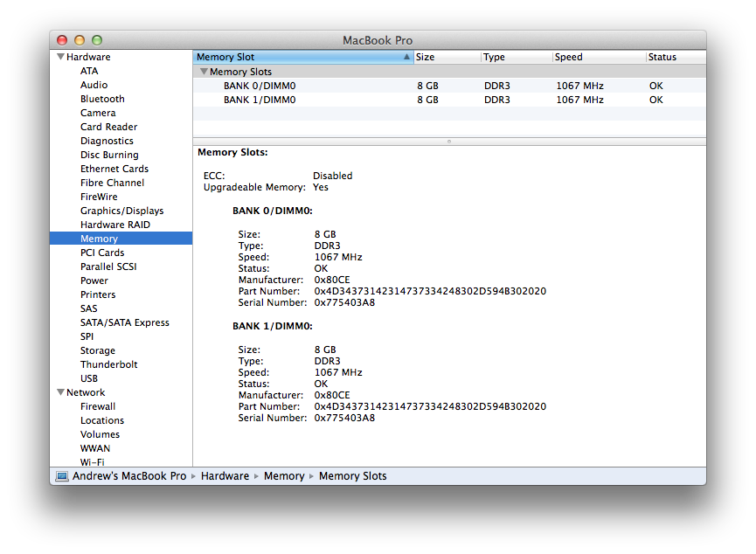
Task: Minimize the MacBook Pro window
Action: click(x=80, y=40)
